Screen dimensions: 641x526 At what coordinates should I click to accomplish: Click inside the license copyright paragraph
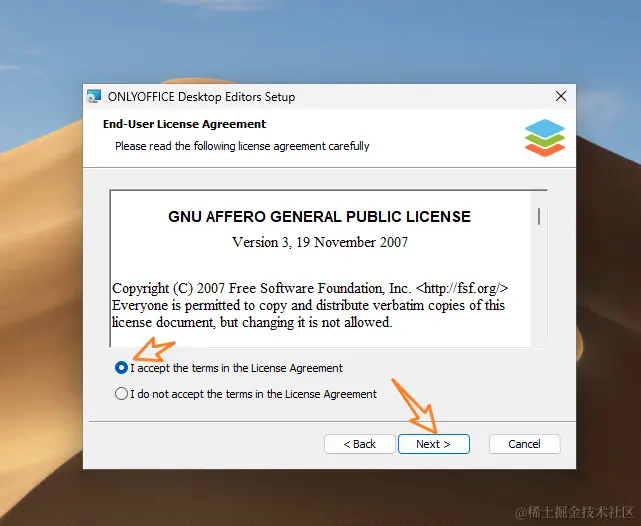coord(309,305)
